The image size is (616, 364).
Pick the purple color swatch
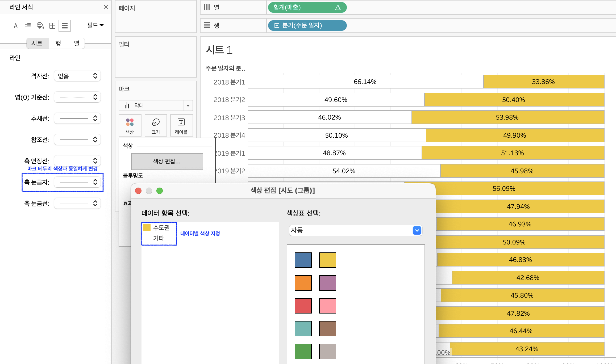pos(328,283)
